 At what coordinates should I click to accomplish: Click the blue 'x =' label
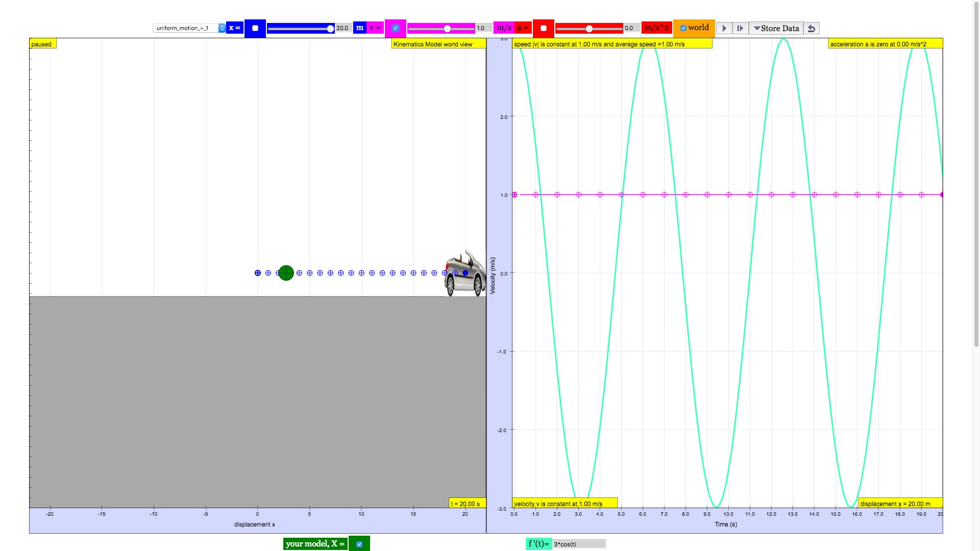coord(235,28)
